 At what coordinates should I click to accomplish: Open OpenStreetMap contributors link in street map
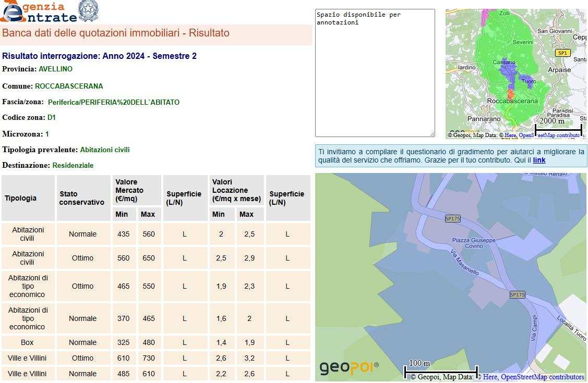542,377
